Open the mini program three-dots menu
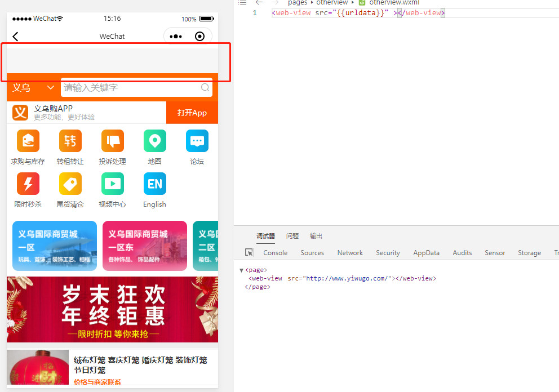 (x=176, y=37)
